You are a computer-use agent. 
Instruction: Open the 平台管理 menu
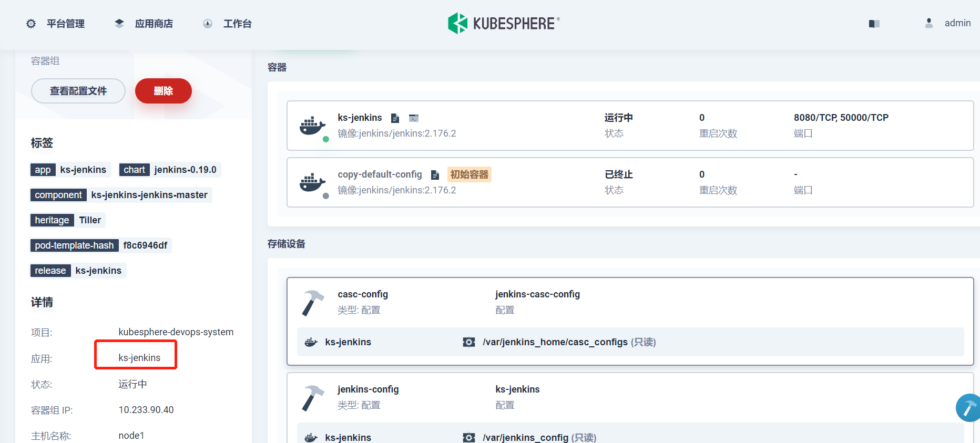click(x=55, y=24)
